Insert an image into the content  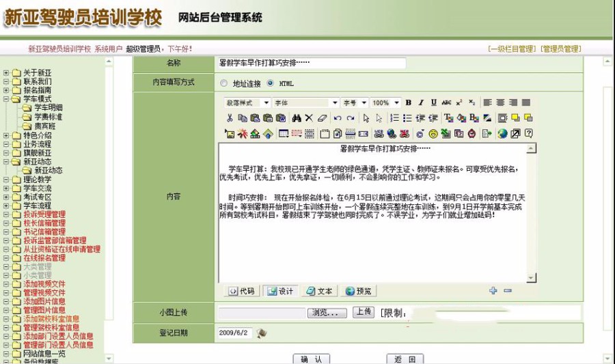(x=230, y=134)
